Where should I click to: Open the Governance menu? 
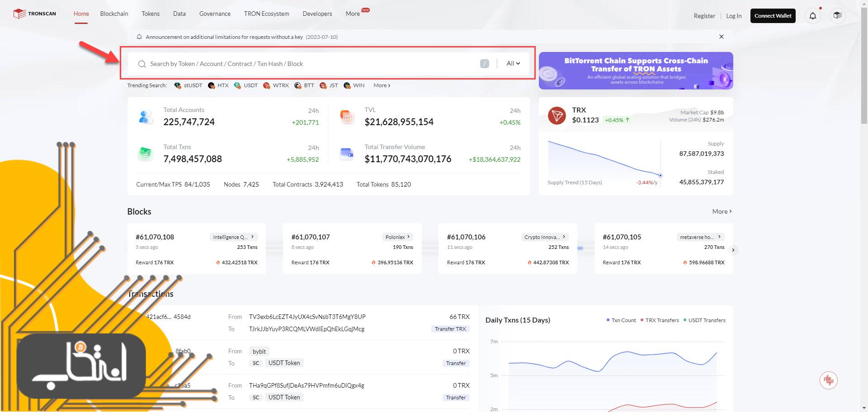pos(215,14)
